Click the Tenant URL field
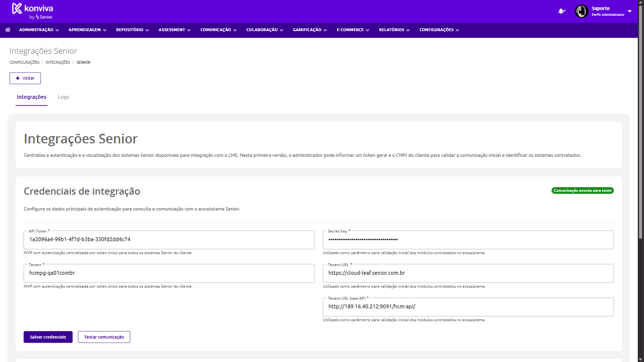Screen dimensions: 644x362 pyautogui.click(x=468, y=273)
